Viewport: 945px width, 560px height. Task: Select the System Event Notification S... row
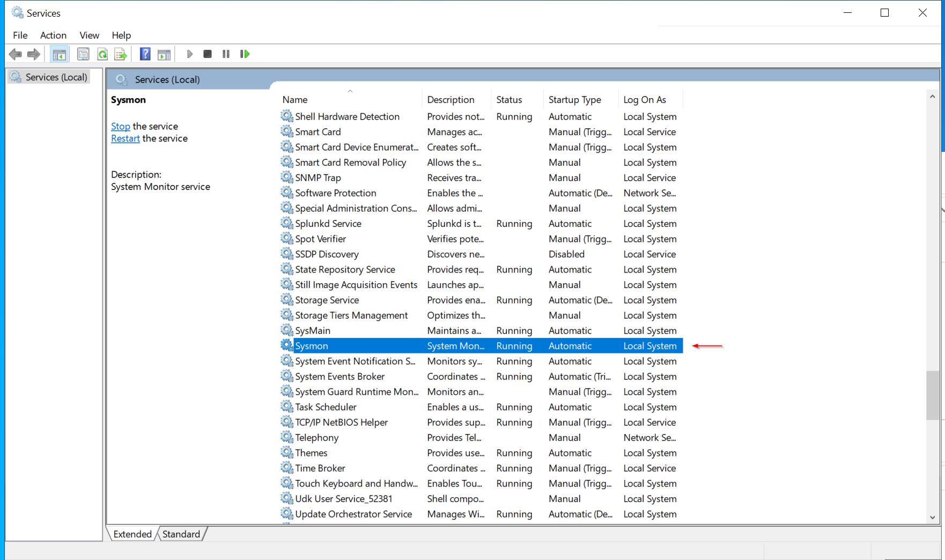481,361
